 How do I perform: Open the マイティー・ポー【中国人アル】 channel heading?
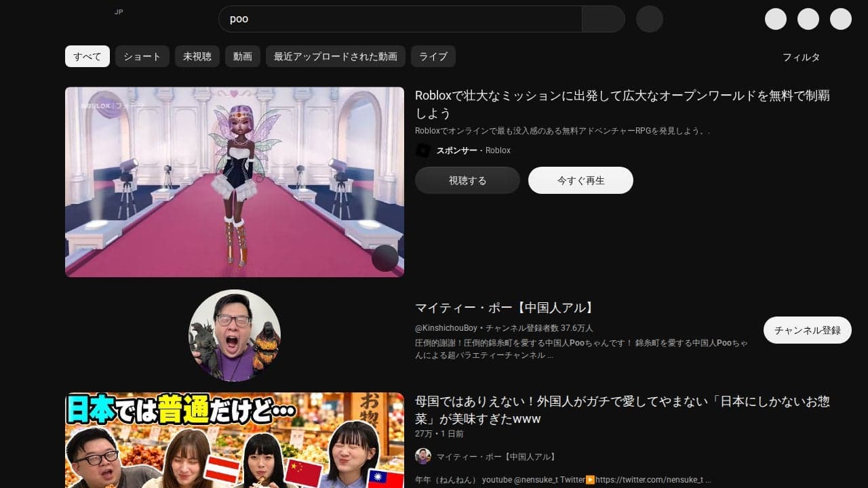tap(506, 308)
